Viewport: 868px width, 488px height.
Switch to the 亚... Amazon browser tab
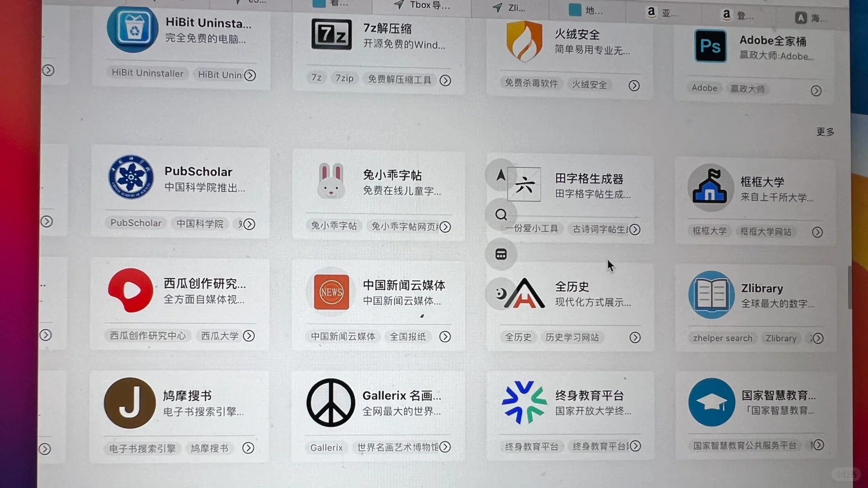pyautogui.click(x=663, y=13)
